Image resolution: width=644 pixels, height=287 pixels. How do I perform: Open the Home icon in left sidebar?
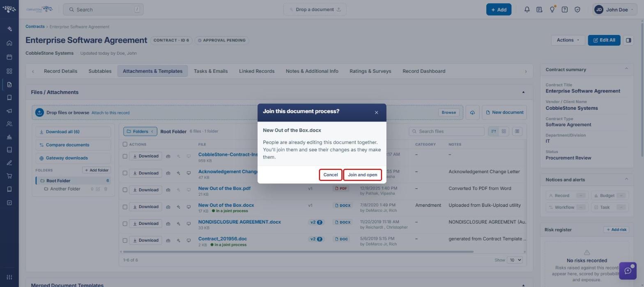[9, 43]
